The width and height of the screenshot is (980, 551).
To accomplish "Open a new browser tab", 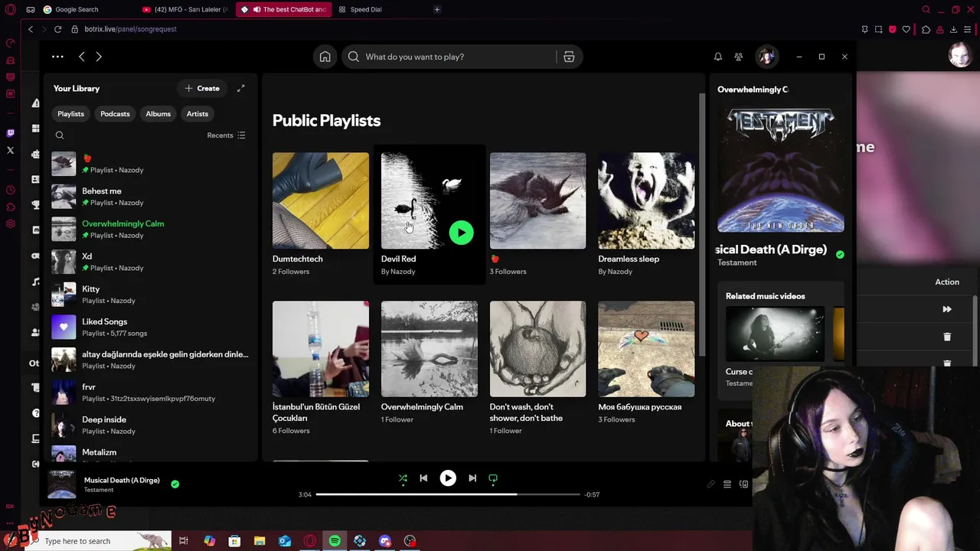I will tap(437, 9).
